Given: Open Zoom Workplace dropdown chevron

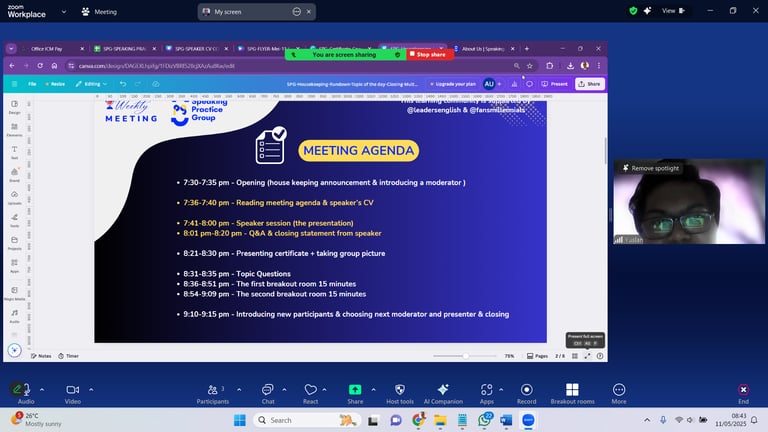Looking at the screenshot, I should 64,12.
